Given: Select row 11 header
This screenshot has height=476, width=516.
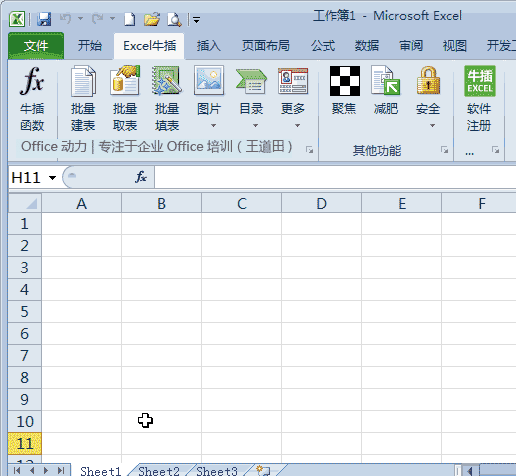Looking at the screenshot, I should (x=25, y=444).
